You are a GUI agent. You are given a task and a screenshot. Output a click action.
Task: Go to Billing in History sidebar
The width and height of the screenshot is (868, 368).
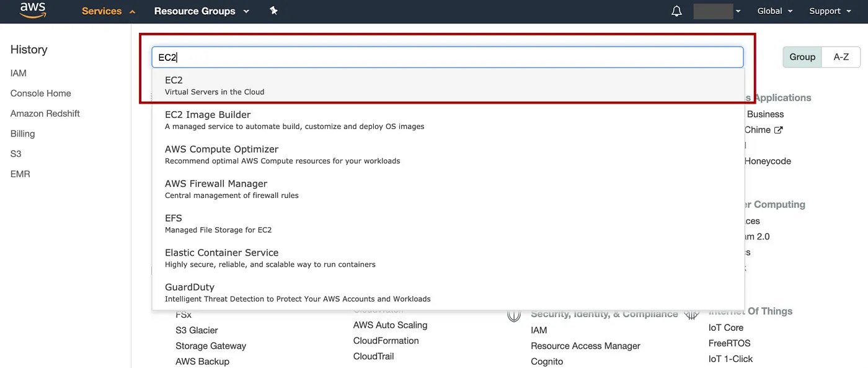[x=22, y=133]
